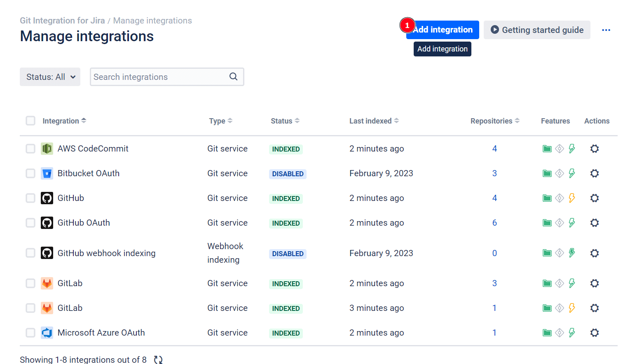The image size is (630, 364).
Task: Click the lightning icon for Bitbucket OAuth
Action: 572,173
